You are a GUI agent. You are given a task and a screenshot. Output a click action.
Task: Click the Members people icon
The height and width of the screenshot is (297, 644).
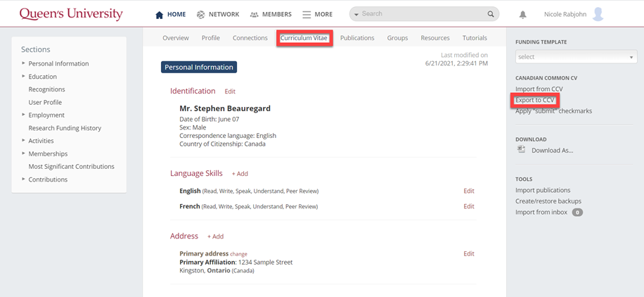pyautogui.click(x=254, y=15)
